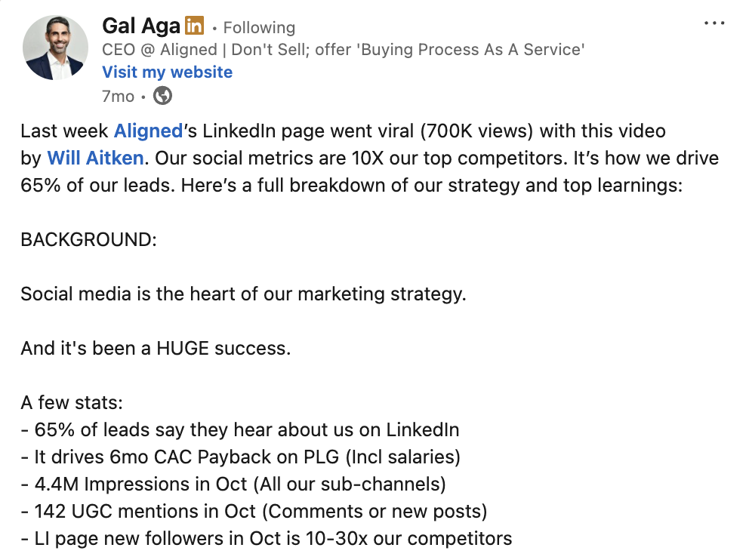Click the 65% of leads stat line
The image size is (749, 560).
click(x=240, y=430)
